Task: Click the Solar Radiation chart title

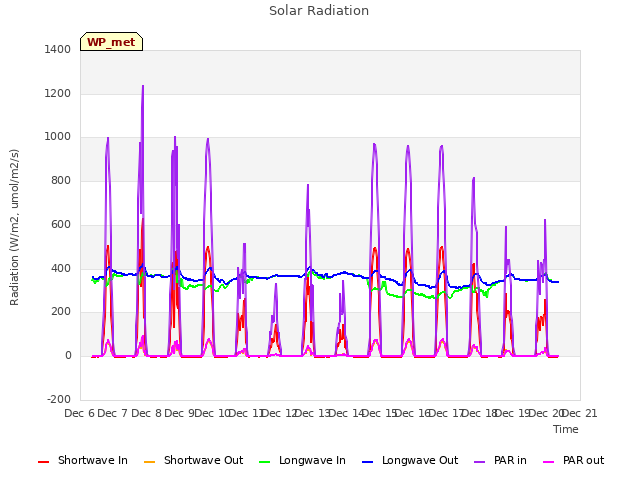Action: (319, 11)
